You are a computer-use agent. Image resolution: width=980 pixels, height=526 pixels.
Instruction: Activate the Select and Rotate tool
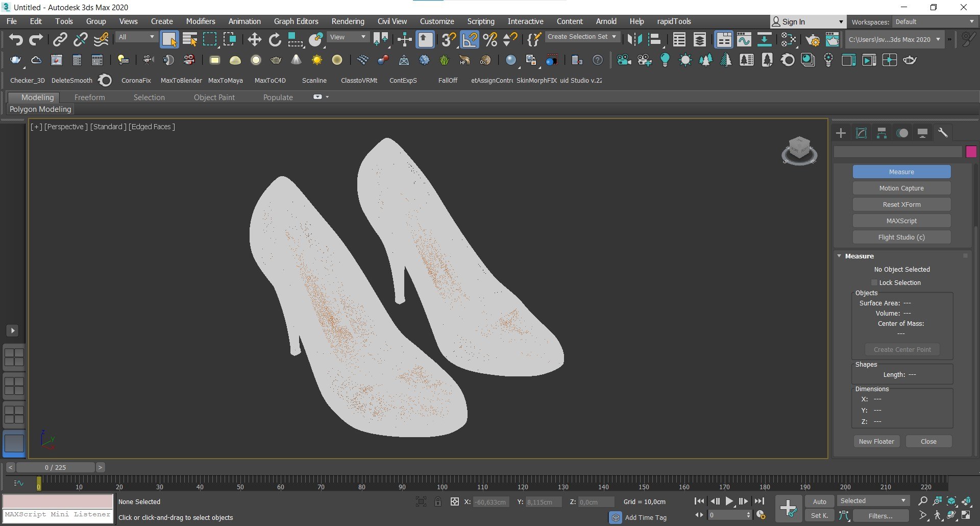275,39
